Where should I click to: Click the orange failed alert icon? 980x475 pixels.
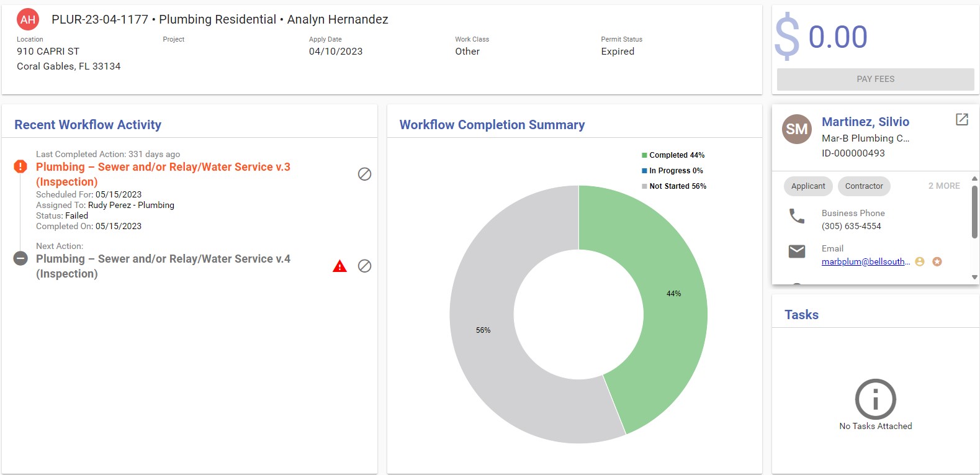20,166
